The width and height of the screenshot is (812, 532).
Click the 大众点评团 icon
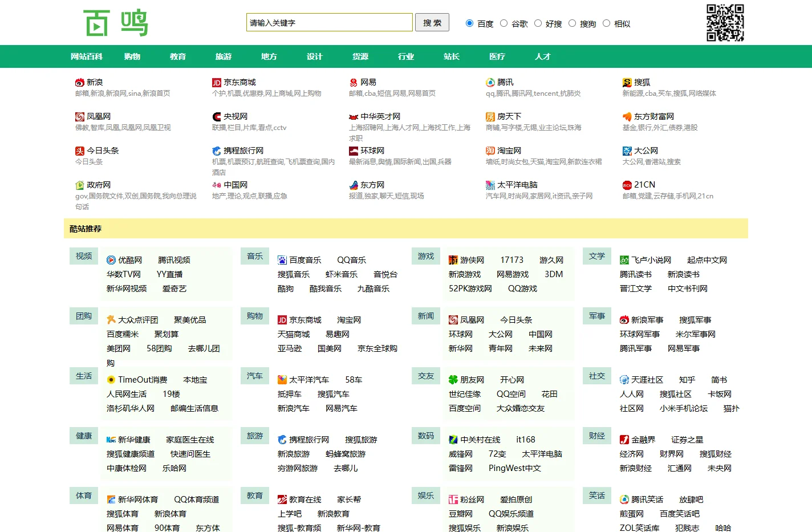[111, 320]
